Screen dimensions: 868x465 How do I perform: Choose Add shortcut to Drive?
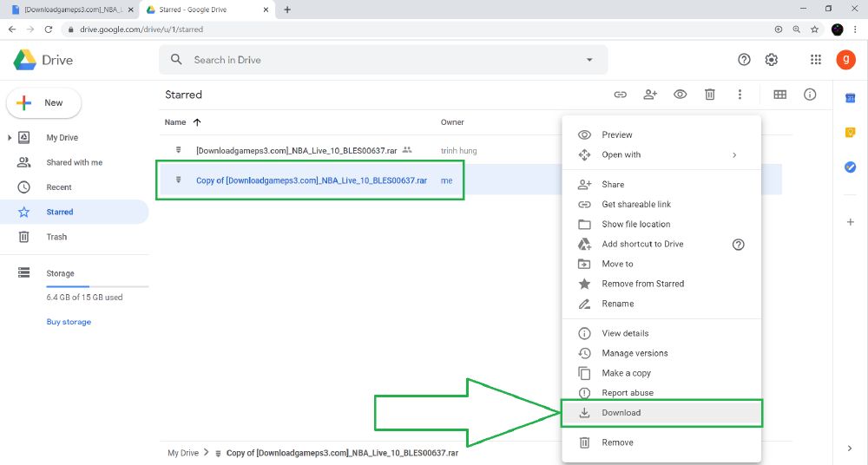click(642, 244)
